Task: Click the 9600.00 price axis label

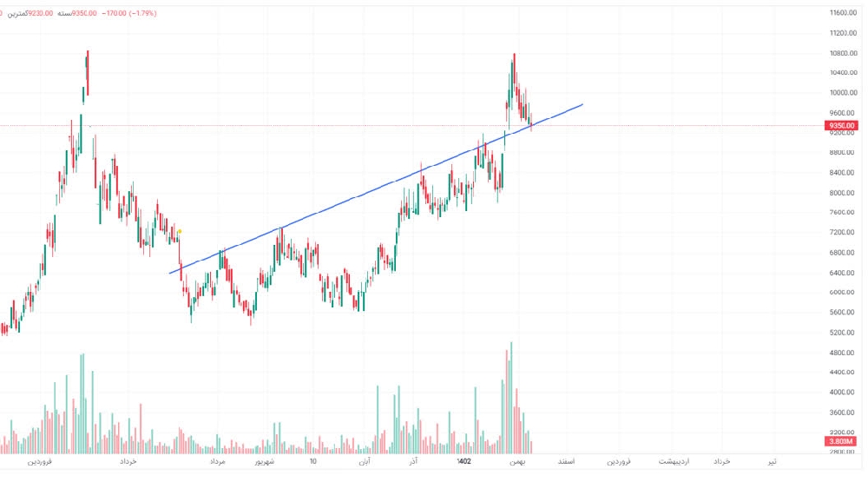Action: [x=843, y=113]
